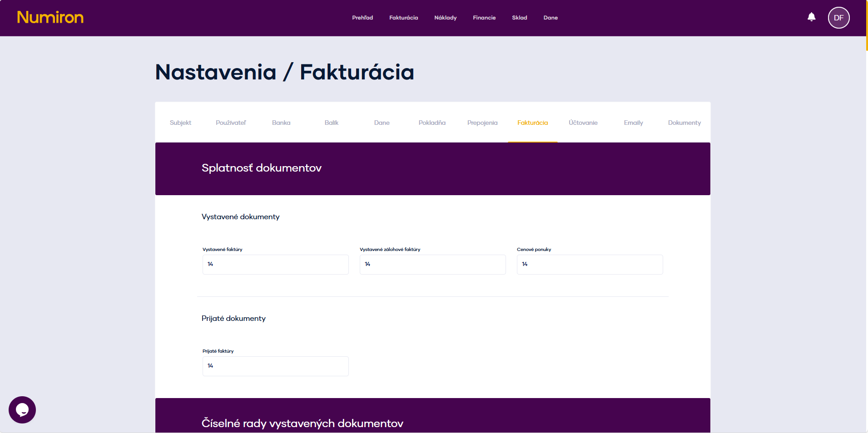Click the Vystavené zálohové faktúry input
The height and width of the screenshot is (433, 868).
[x=432, y=264]
